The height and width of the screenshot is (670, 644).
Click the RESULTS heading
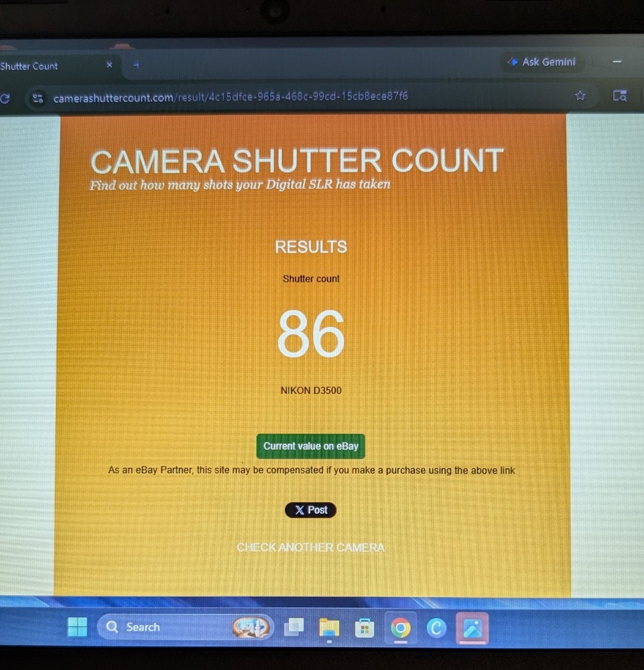pos(311,247)
